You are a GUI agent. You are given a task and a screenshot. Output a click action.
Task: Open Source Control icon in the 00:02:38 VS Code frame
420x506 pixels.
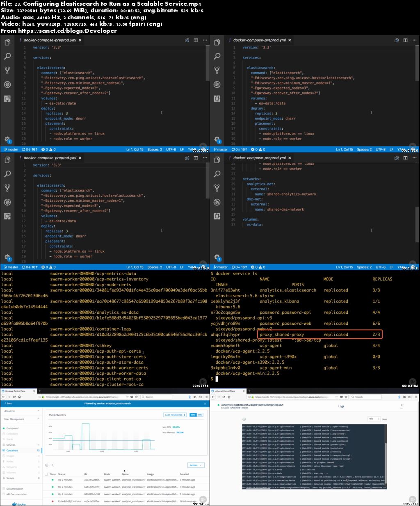click(217, 188)
